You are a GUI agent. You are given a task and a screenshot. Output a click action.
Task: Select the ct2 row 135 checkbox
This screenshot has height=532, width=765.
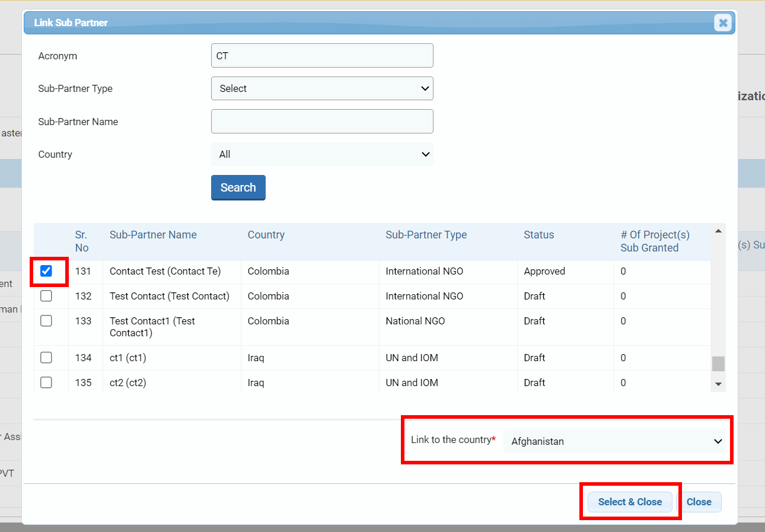click(x=46, y=383)
